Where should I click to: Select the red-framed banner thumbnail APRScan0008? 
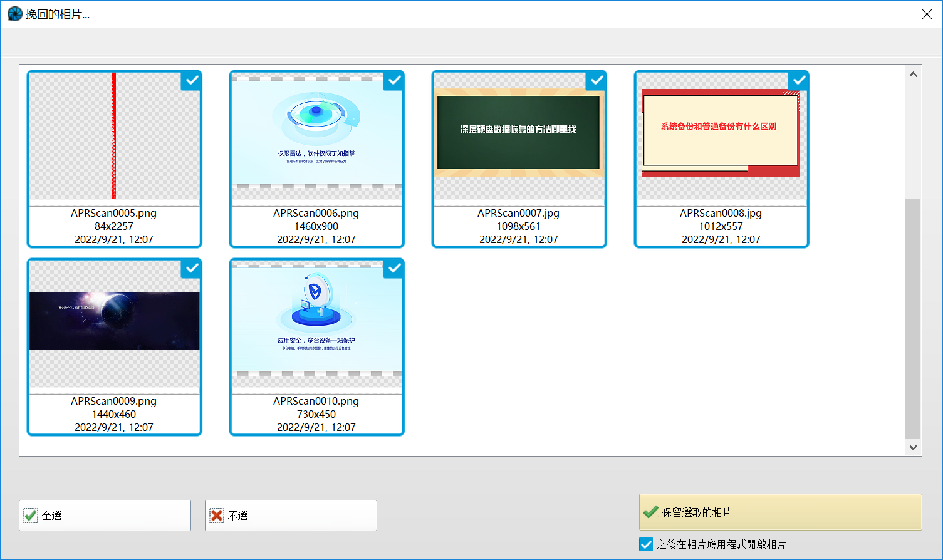coord(721,136)
